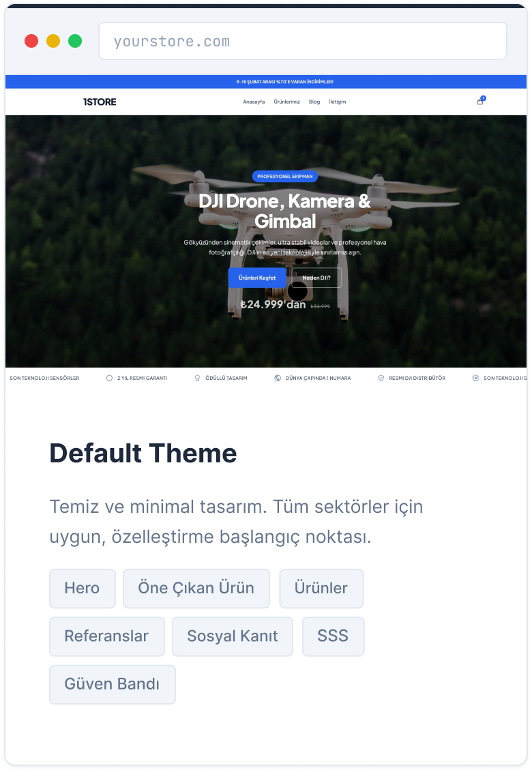This screenshot has height=772, width=532.
Task: Click the shield icon beside Resmi DJI Distribütör
Action: pos(381,378)
